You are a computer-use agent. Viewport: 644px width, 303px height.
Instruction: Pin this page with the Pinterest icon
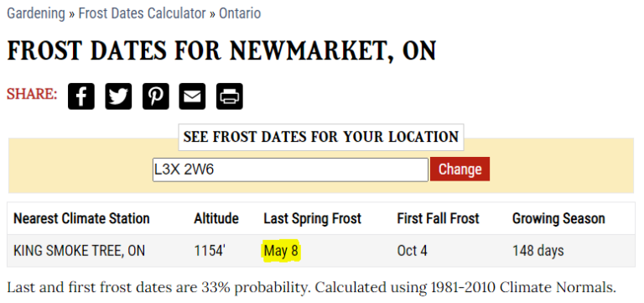click(156, 97)
